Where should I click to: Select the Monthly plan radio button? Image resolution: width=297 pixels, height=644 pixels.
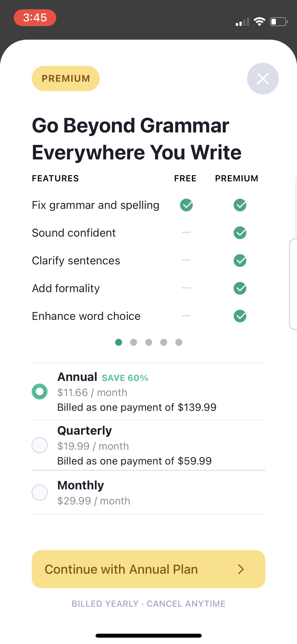39,492
